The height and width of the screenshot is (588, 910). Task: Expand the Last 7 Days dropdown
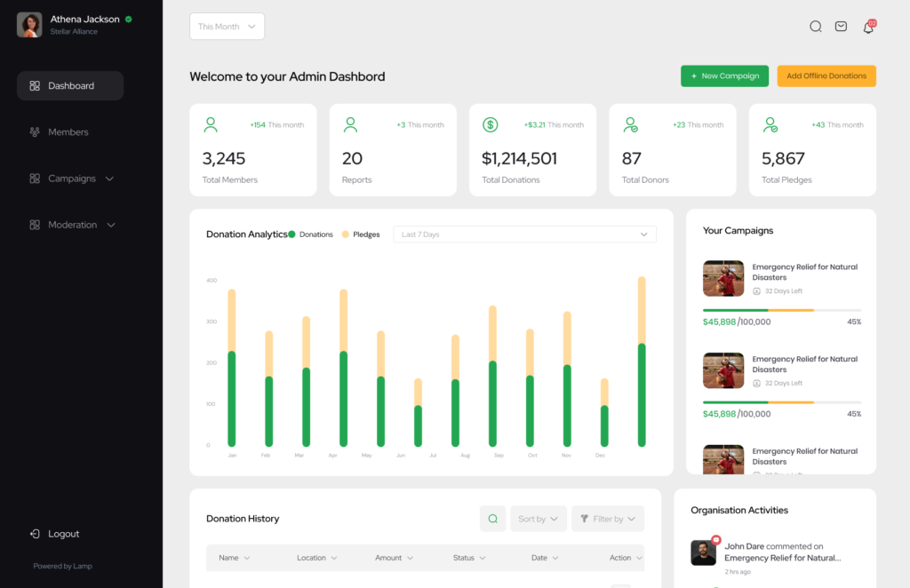(524, 234)
